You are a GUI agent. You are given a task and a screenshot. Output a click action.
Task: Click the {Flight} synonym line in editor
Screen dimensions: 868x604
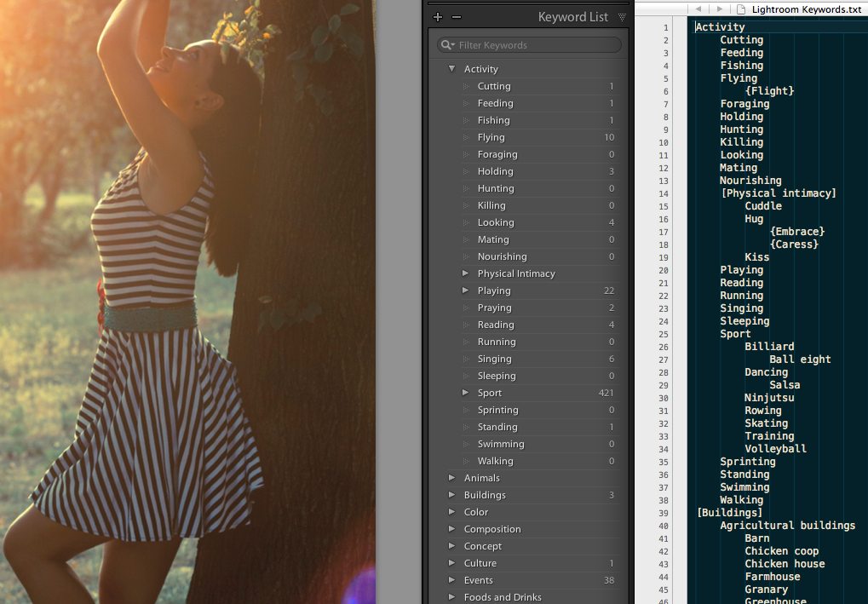[x=769, y=91]
